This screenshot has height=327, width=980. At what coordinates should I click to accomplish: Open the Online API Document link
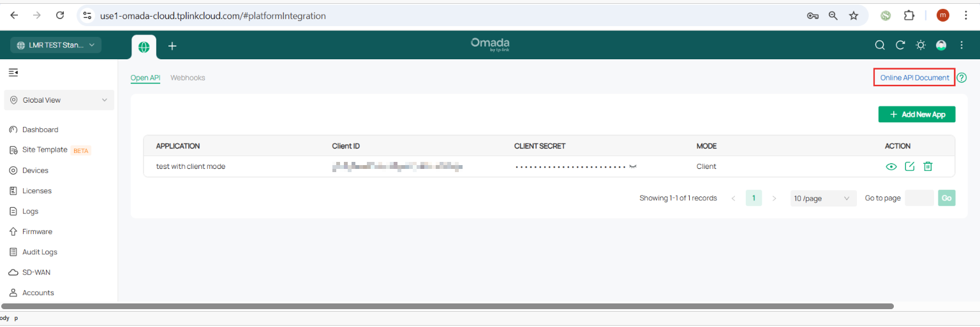click(x=914, y=78)
